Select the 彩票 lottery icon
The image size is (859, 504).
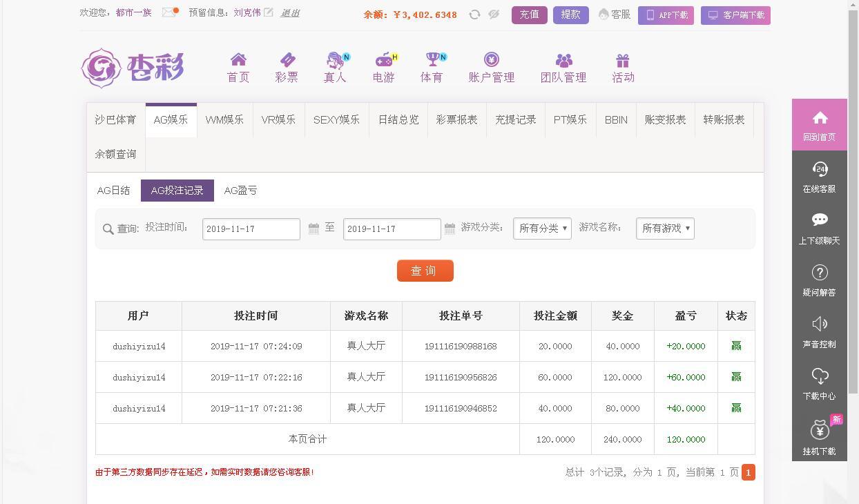click(x=286, y=67)
